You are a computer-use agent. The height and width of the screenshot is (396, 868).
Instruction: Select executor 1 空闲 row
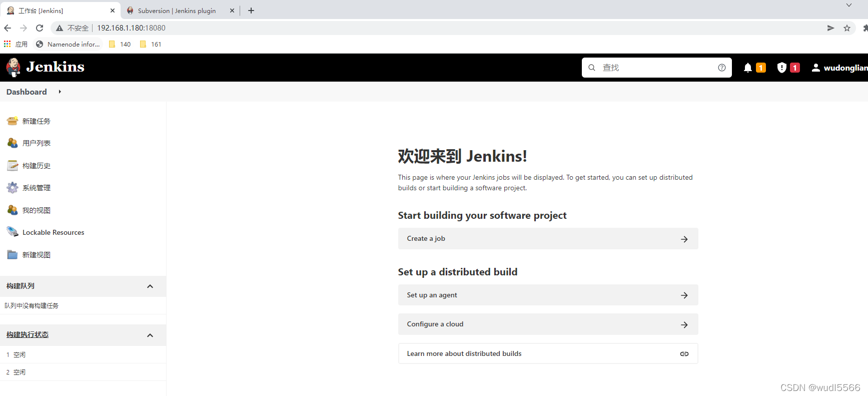pyautogui.click(x=83, y=354)
